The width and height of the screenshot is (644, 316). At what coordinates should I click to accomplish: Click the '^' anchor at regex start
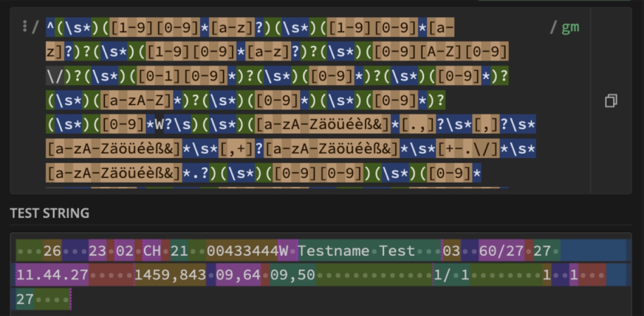tap(51, 28)
